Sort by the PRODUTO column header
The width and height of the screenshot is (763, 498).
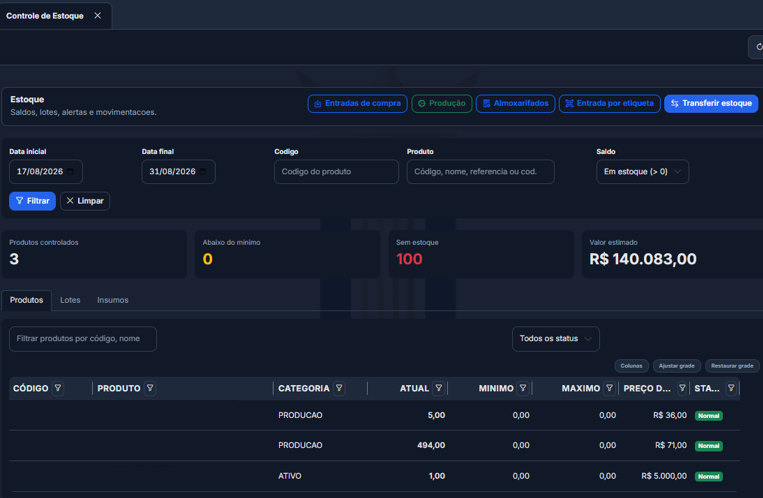(119, 388)
